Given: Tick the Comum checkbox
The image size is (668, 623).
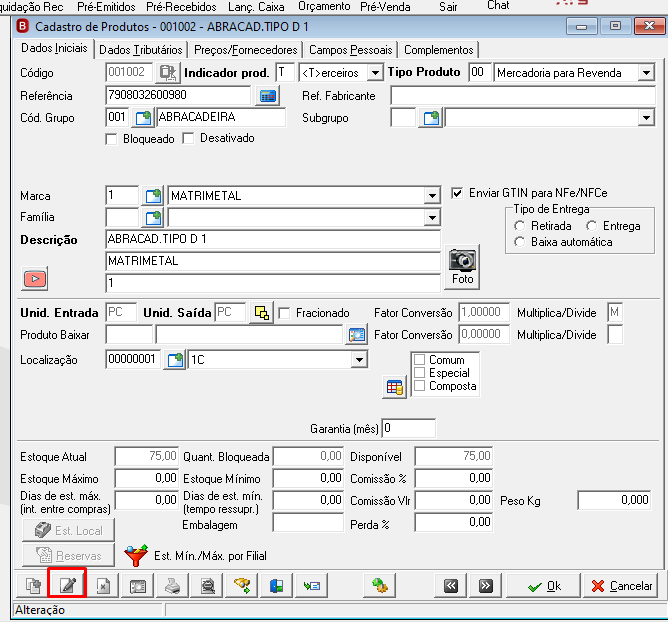Looking at the screenshot, I should [420, 360].
